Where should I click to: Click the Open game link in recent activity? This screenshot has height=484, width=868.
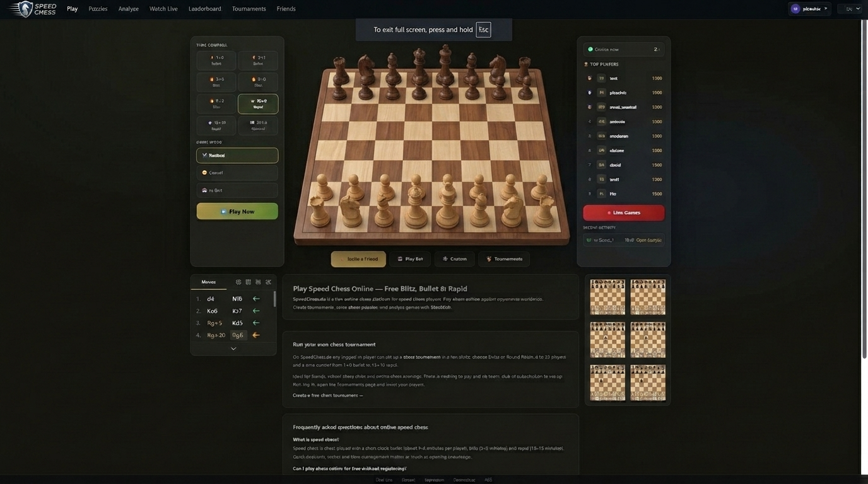coord(648,240)
